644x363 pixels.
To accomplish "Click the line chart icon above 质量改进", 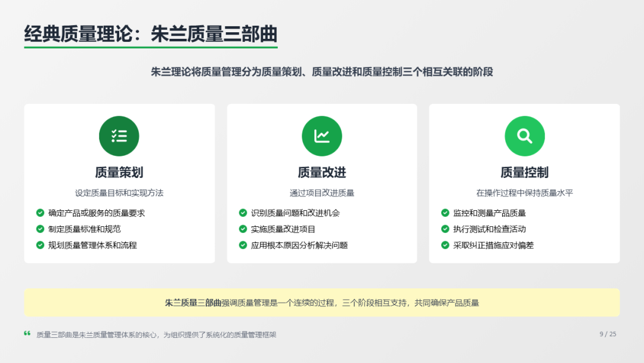I will [322, 136].
